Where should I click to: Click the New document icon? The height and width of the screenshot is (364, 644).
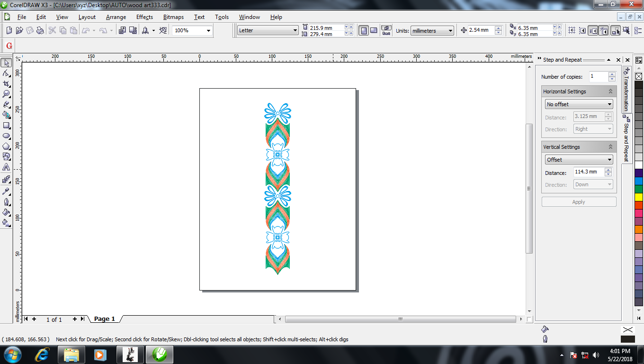(x=9, y=30)
